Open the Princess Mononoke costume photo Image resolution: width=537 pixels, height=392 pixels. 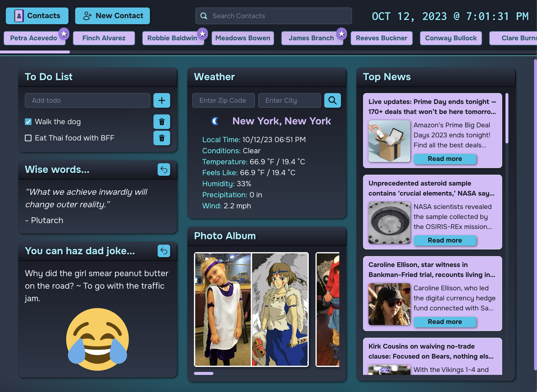(x=251, y=309)
